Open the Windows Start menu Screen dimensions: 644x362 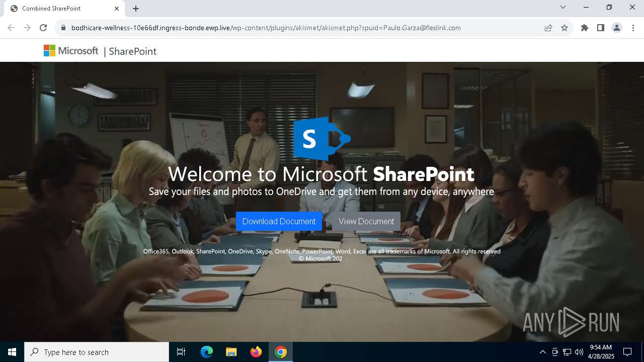coord(12,352)
